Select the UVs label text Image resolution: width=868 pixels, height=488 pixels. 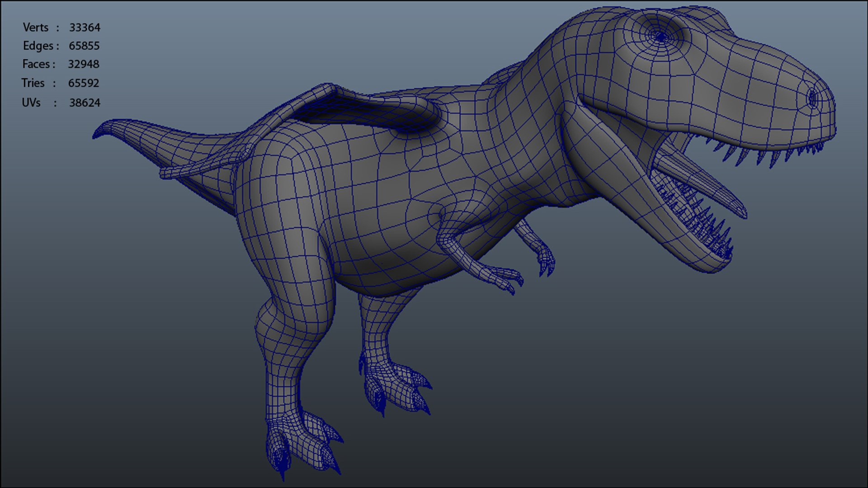click(x=31, y=103)
